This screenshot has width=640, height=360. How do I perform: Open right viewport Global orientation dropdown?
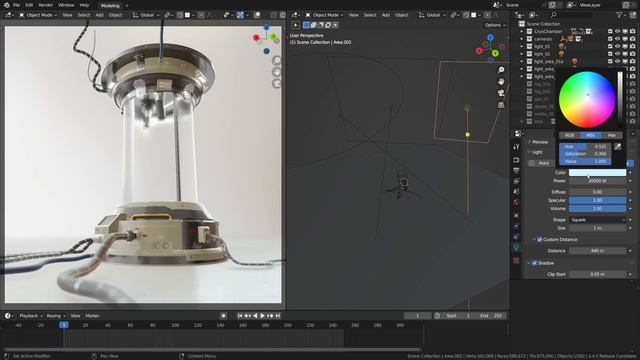coord(432,15)
